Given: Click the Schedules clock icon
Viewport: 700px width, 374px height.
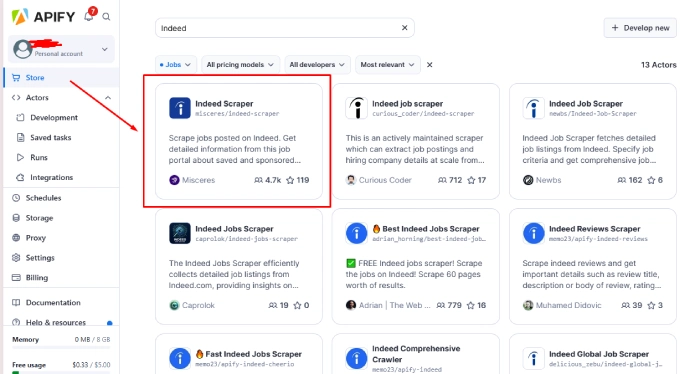Looking at the screenshot, I should (16, 198).
